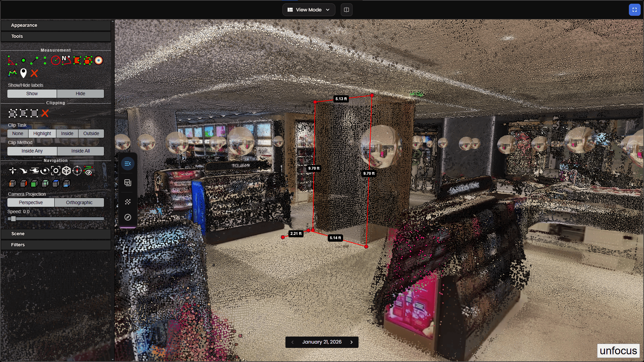Viewport: 644px width, 362px height.
Task: Click the annotation map pin tool
Action: [23, 73]
